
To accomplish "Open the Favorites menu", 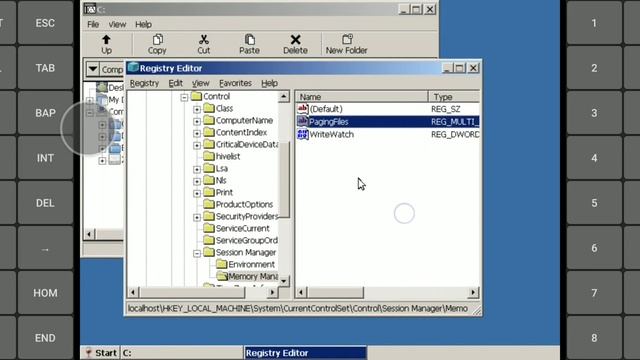I will pyautogui.click(x=235, y=83).
